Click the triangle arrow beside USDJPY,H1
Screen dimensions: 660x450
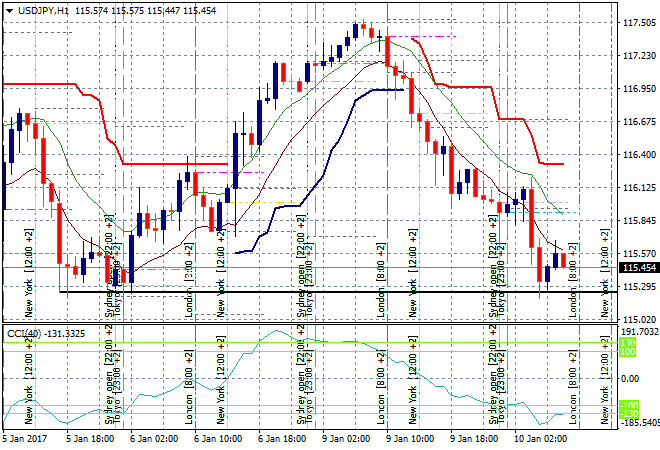point(8,8)
